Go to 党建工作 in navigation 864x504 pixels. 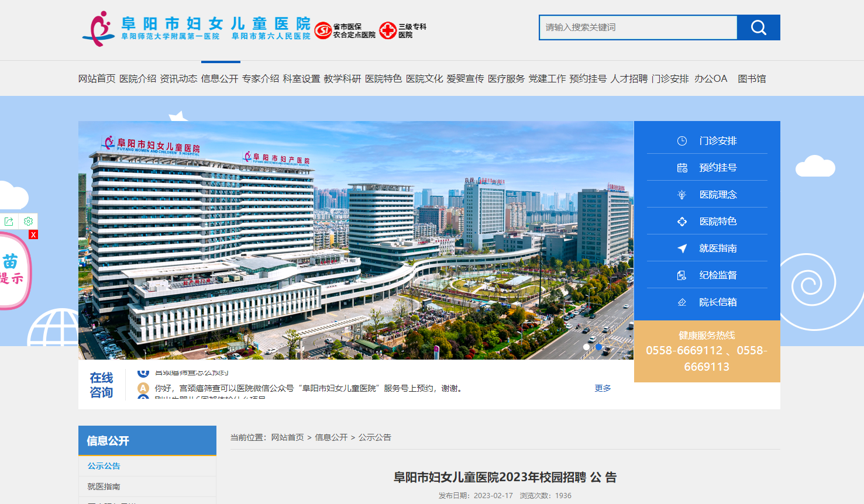click(x=548, y=79)
